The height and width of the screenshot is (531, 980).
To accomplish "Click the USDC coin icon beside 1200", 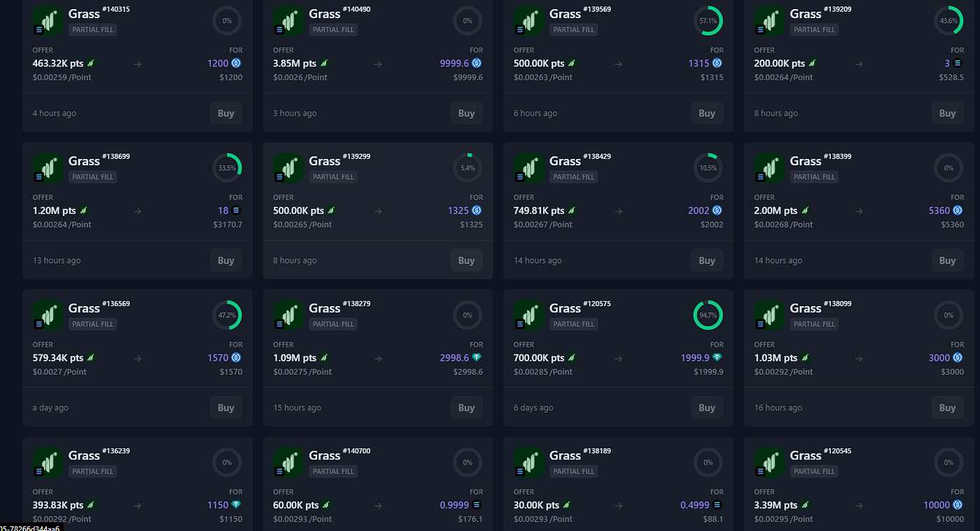I will 237,63.
